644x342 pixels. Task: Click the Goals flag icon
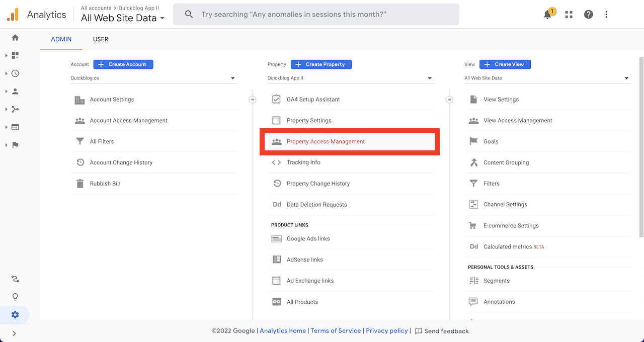(x=473, y=141)
